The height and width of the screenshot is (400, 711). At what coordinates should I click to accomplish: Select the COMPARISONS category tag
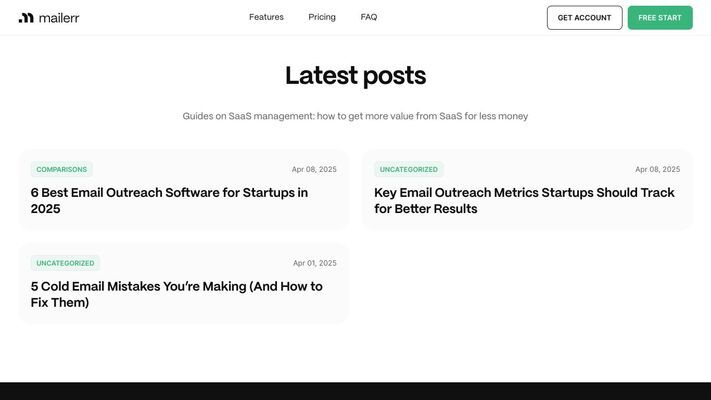pyautogui.click(x=62, y=169)
